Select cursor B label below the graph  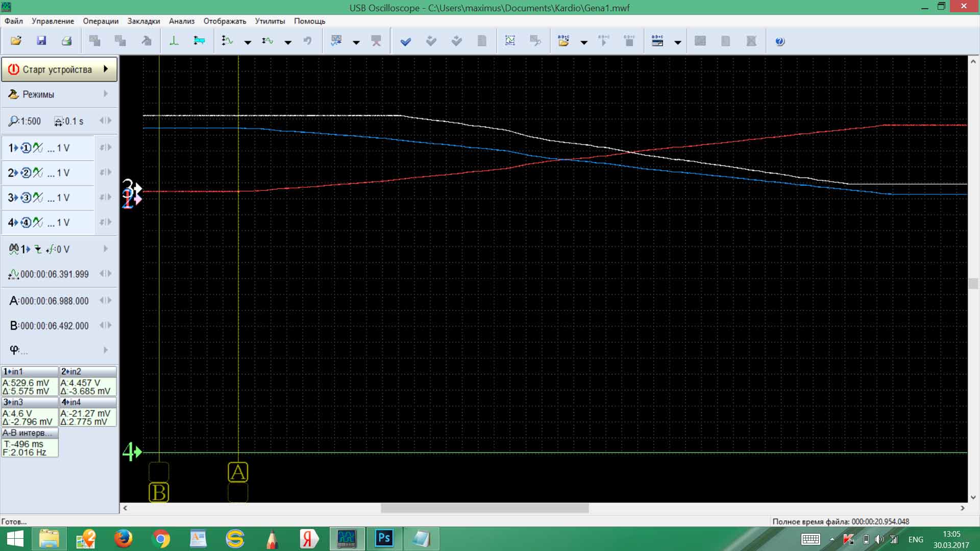coord(159,493)
